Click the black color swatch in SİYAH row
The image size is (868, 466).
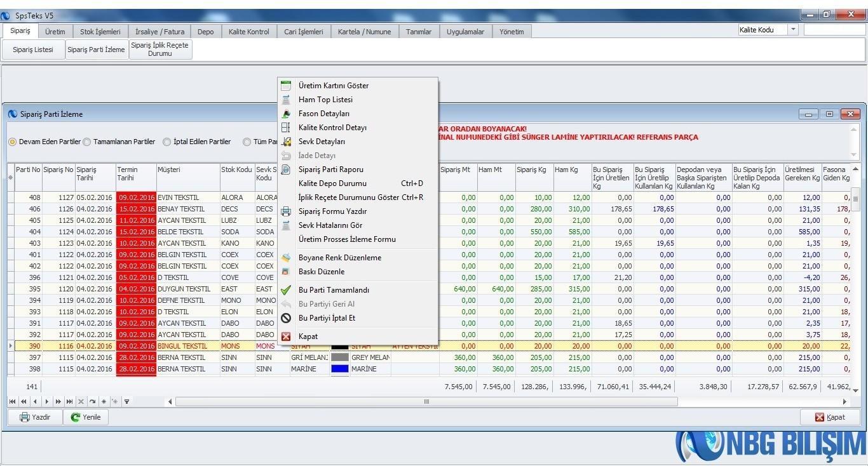[x=340, y=346]
